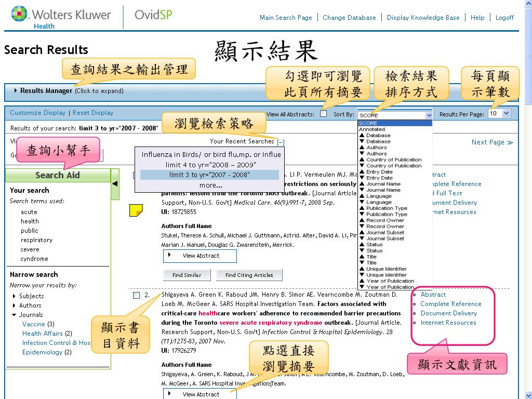Click Reset Display
The width and height of the screenshot is (532, 399).
coord(93,113)
